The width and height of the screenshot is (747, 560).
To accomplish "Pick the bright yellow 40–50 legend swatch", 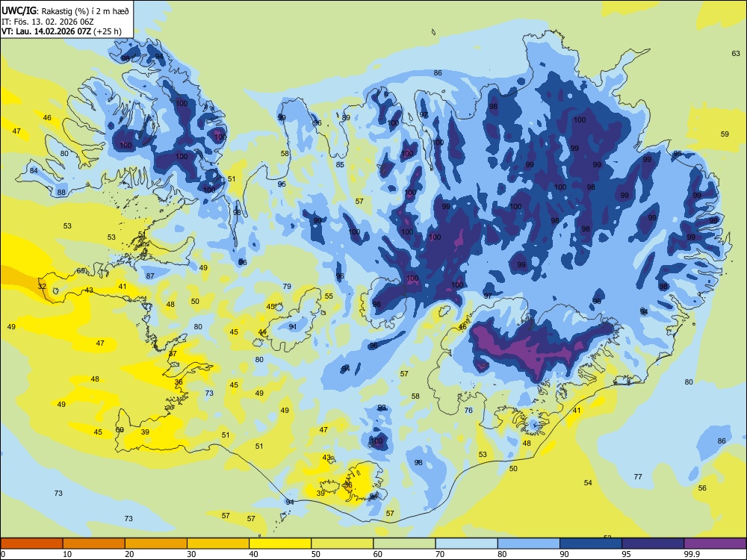I will pyautogui.click(x=280, y=544).
